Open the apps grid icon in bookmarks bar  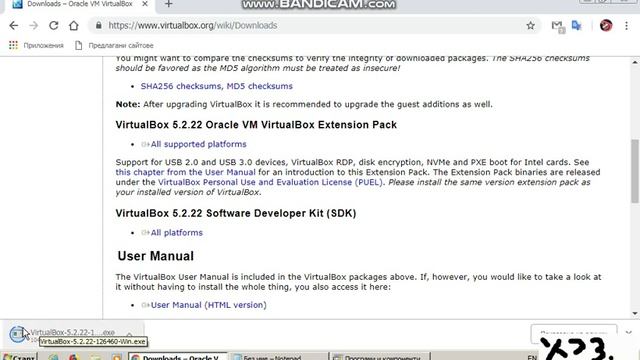(13, 45)
